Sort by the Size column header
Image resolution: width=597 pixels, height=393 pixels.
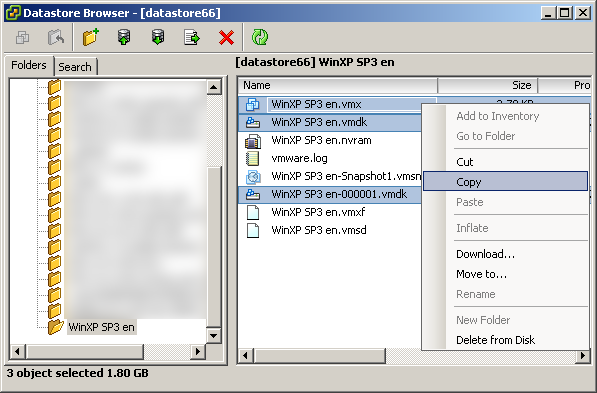coord(488,85)
